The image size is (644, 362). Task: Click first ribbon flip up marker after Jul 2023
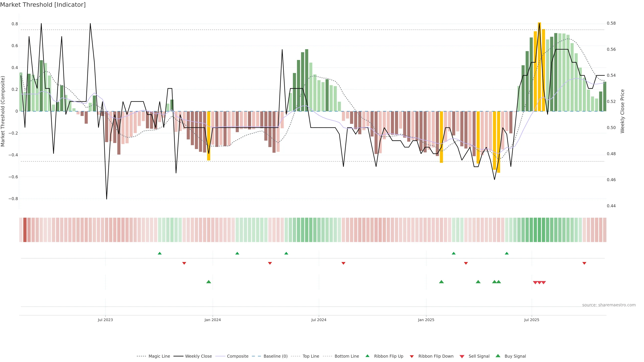160,253
